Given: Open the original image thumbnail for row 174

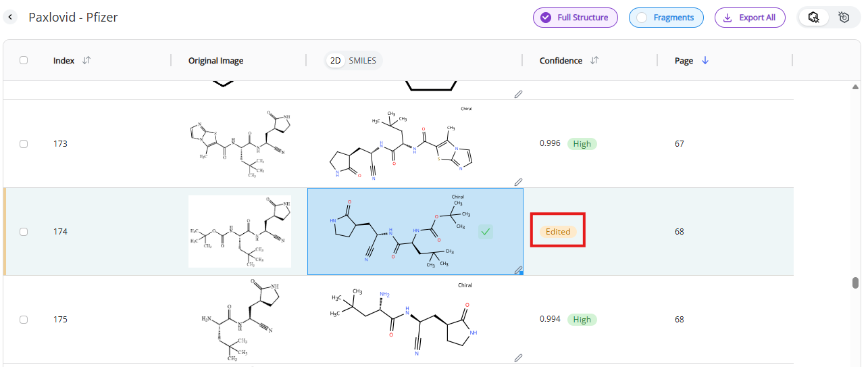Looking at the screenshot, I should tap(239, 231).
